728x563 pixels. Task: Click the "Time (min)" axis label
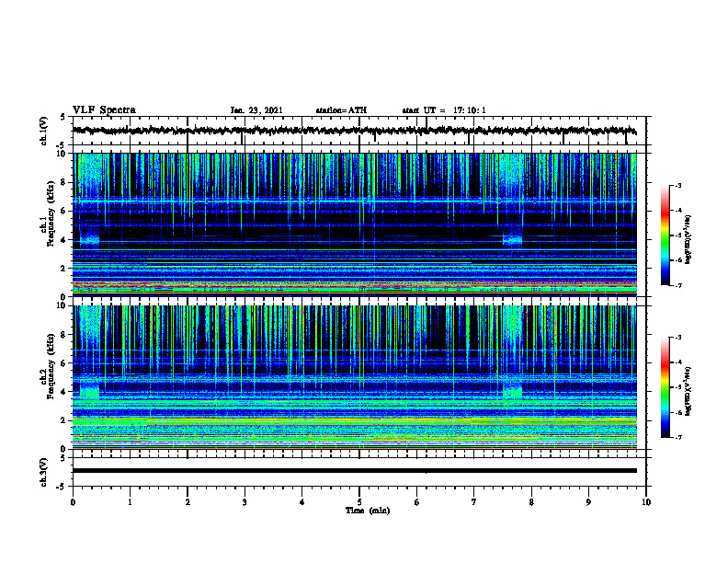pos(368,511)
